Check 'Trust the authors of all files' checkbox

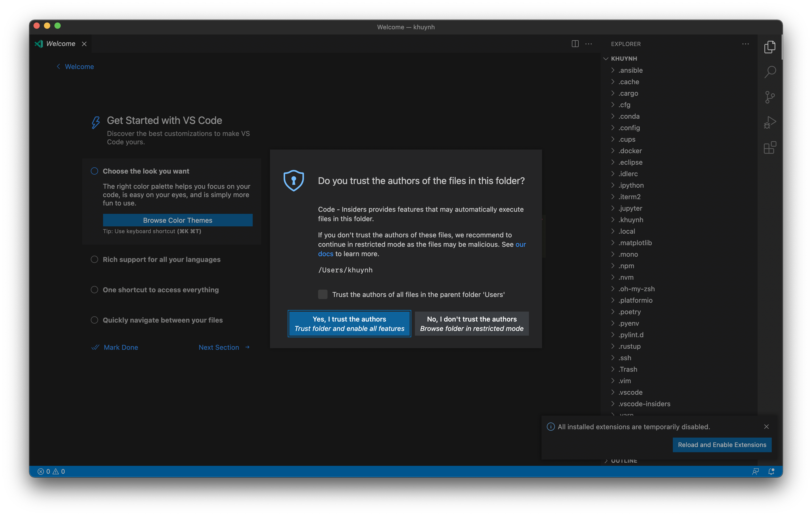coord(322,294)
